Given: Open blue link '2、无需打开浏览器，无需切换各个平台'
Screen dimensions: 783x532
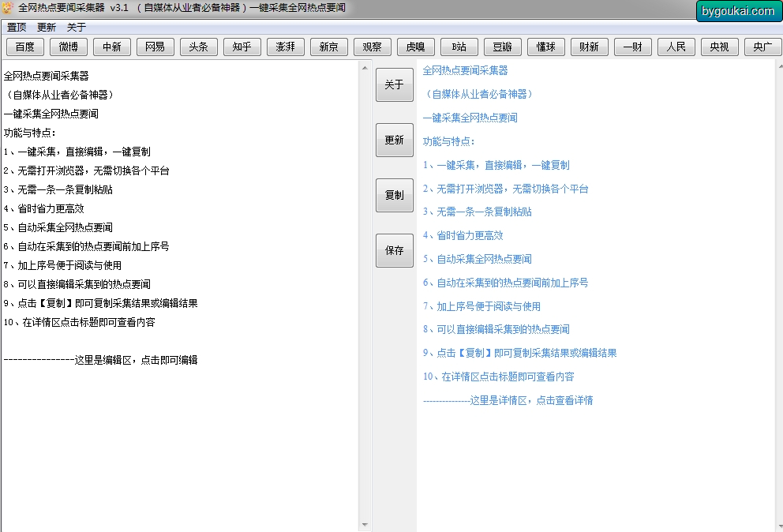Looking at the screenshot, I should click(506, 189).
